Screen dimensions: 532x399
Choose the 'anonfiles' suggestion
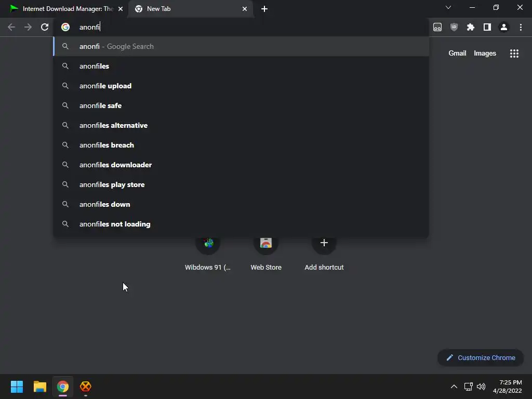tap(241, 66)
